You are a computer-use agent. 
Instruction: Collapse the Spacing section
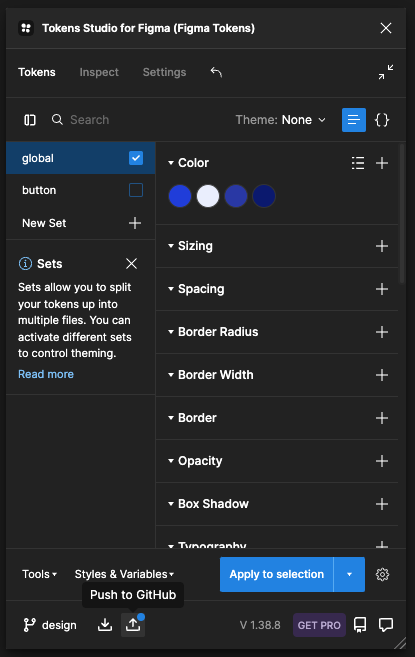click(171, 289)
